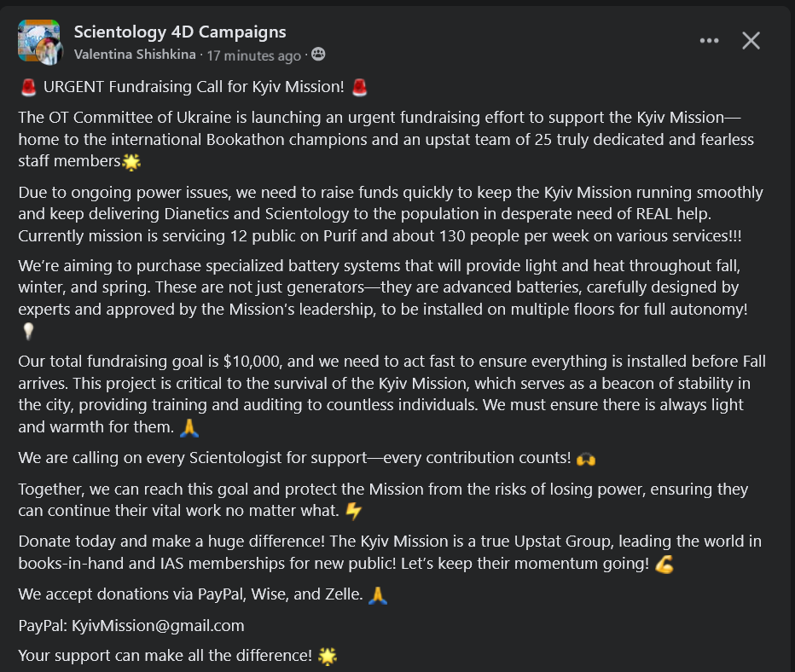Open the Scientology 4D Campaigns group page
This screenshot has width=795, height=672.
pos(180,32)
